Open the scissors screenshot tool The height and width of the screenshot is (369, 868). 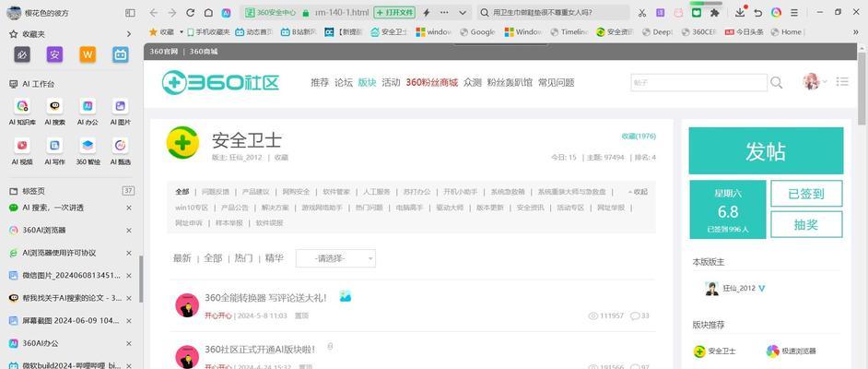642,12
